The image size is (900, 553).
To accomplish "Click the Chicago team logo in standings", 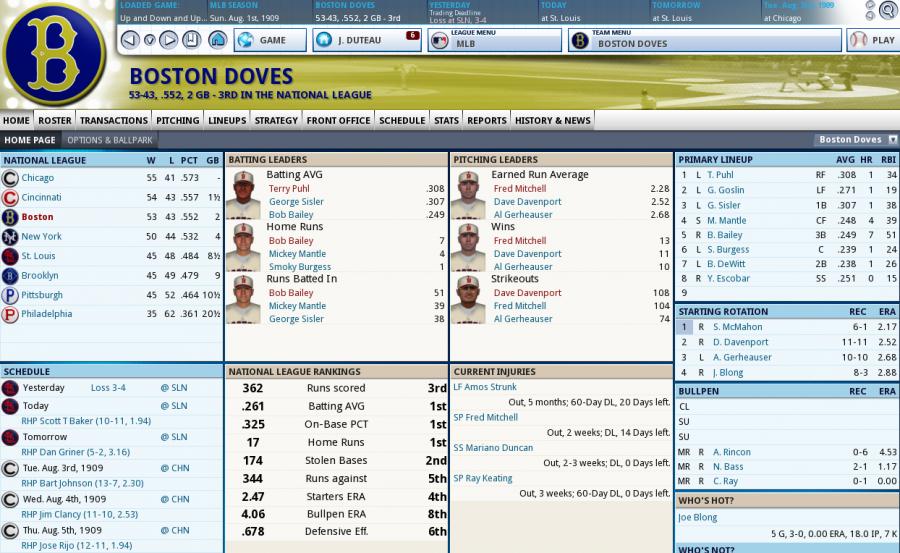I will tap(10, 178).
